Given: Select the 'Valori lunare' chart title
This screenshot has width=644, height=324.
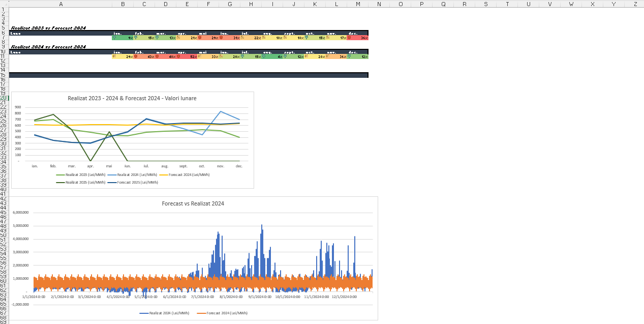Looking at the screenshot, I should (132, 98).
